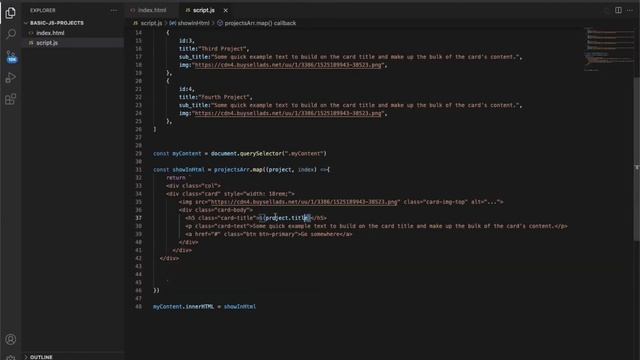This screenshot has width=640, height=360.
Task: Expand the OUTLINE section
Action: (41, 357)
